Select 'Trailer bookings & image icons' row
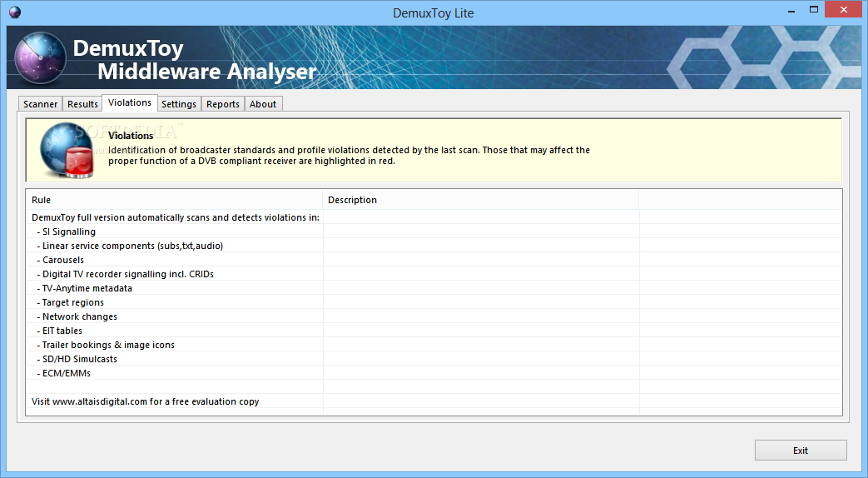 click(434, 345)
